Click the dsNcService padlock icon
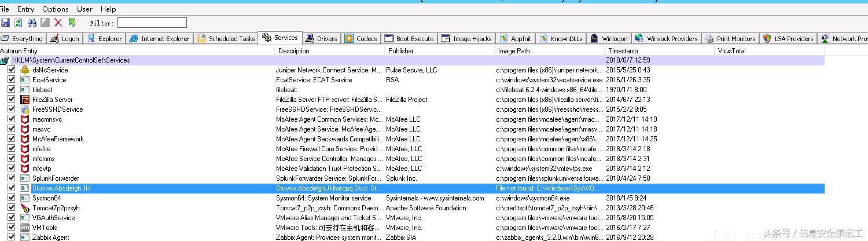The height and width of the screenshot is (241, 868). pyautogui.click(x=25, y=70)
